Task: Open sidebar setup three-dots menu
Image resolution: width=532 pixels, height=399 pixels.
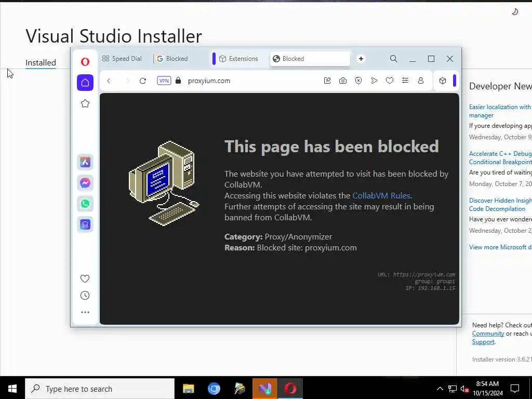Action: click(85, 312)
